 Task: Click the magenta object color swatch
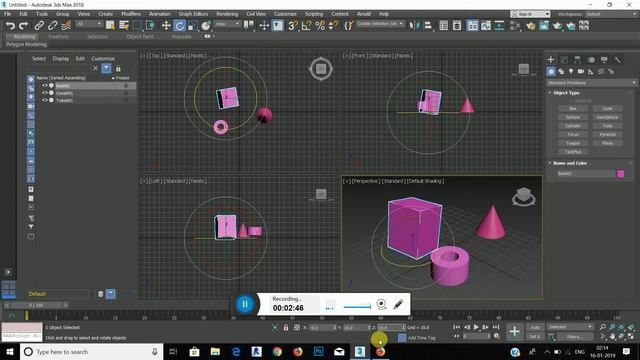620,174
